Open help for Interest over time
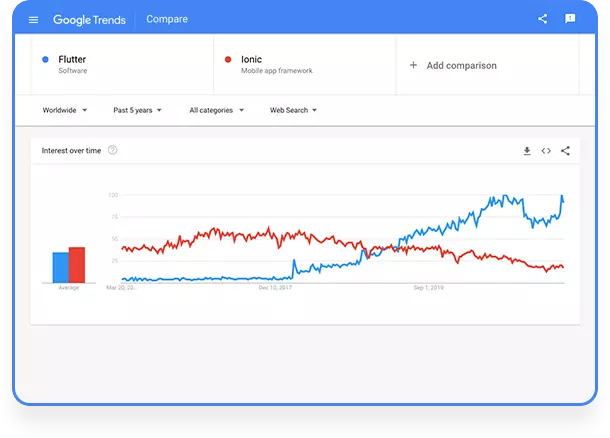The image size is (610, 438). [x=112, y=150]
